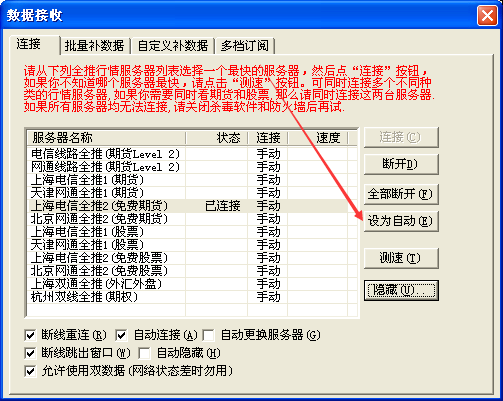Click the 状态 column header
Screen dimensions: 503x401
pos(217,138)
